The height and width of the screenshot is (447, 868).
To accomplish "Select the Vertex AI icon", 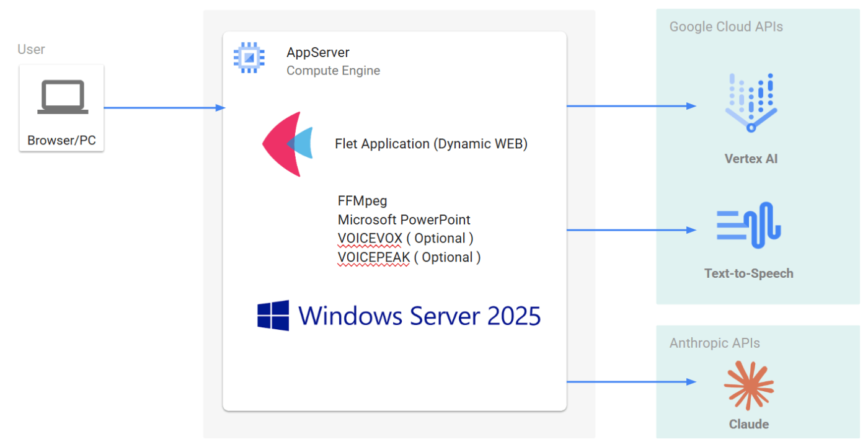I will click(x=751, y=102).
